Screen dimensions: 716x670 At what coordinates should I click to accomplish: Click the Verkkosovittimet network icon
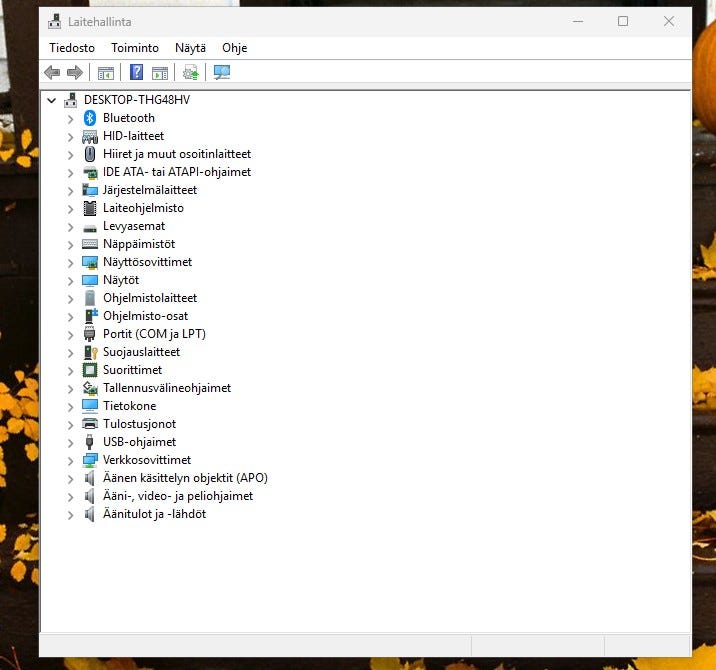pyautogui.click(x=90, y=460)
